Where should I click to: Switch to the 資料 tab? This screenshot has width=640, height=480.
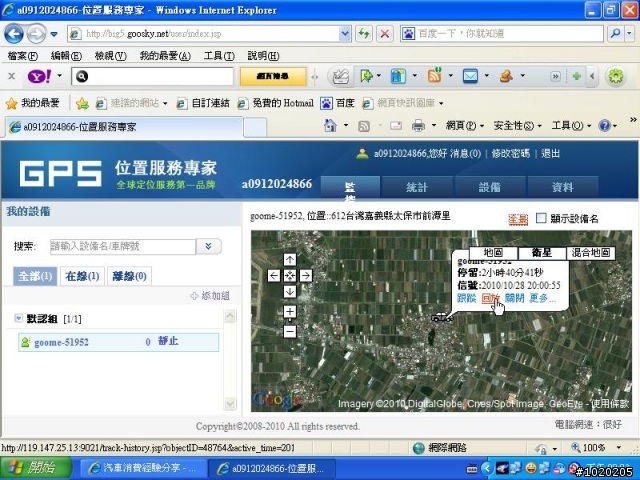(563, 187)
